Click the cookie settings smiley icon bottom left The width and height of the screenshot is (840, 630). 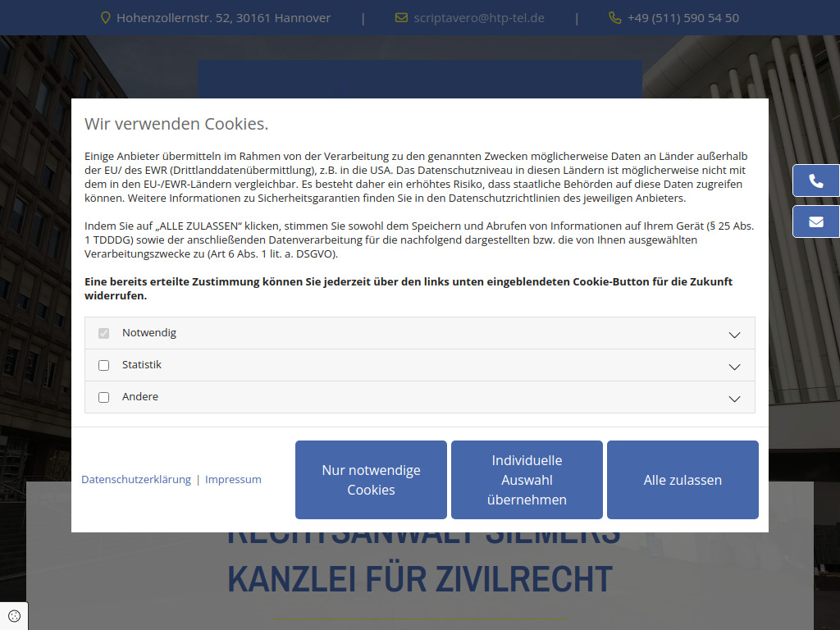click(x=13, y=616)
